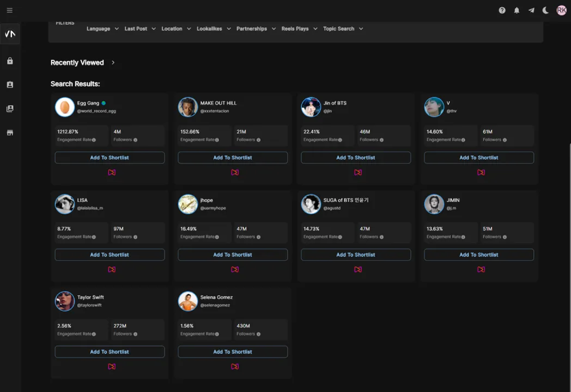This screenshot has height=392, width=571.
Task: Toggle dark mode moon icon
Action: click(x=545, y=10)
